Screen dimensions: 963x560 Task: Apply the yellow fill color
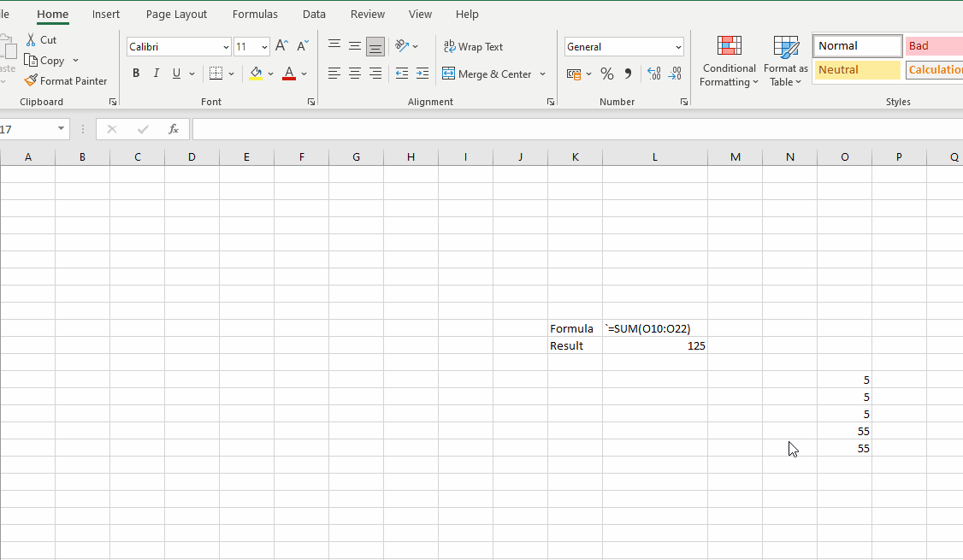tap(256, 74)
